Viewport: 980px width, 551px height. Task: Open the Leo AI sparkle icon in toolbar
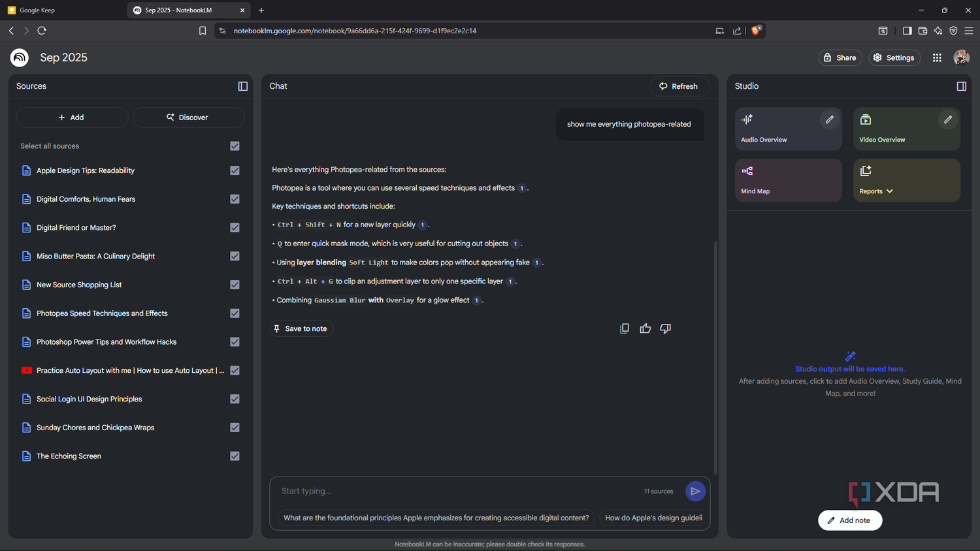point(938,31)
